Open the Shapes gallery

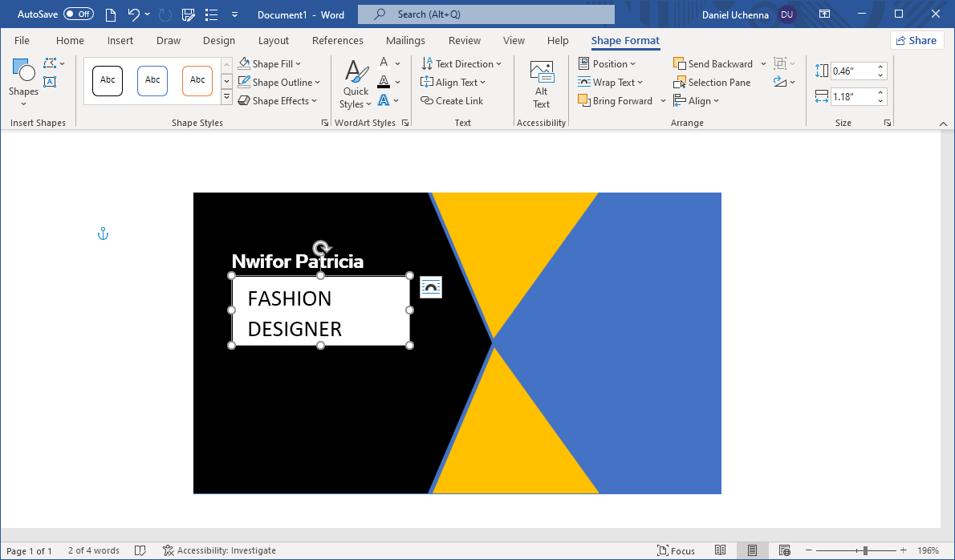tap(23, 80)
